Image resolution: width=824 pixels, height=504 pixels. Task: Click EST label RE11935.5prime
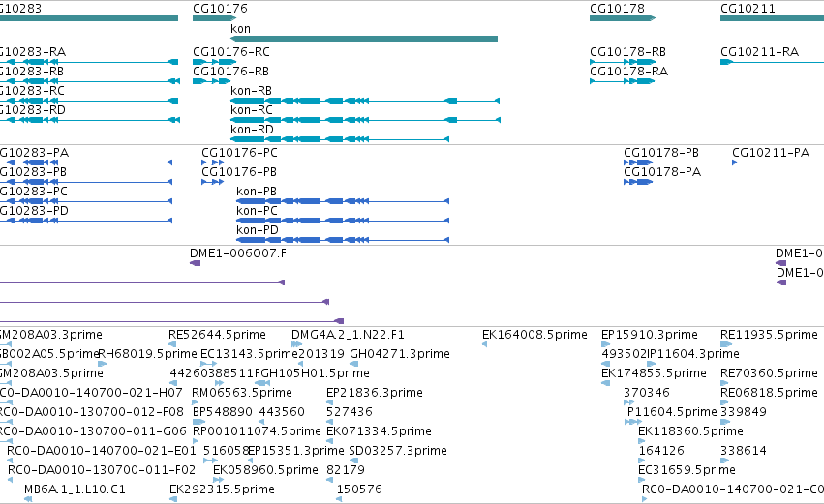[x=769, y=335]
